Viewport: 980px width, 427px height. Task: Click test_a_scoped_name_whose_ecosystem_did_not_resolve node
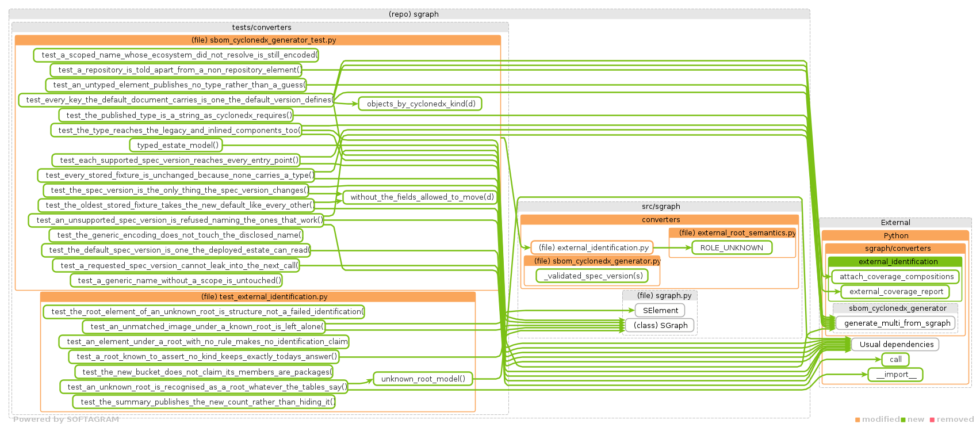176,55
